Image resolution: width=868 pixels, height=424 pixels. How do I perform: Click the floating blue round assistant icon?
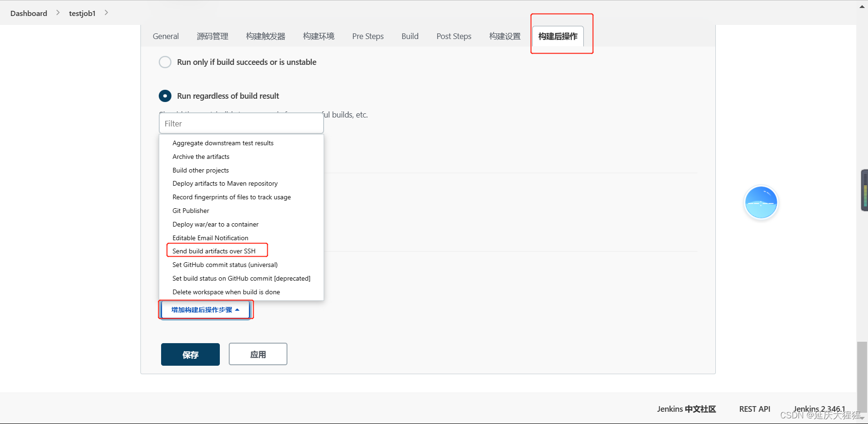pyautogui.click(x=761, y=203)
